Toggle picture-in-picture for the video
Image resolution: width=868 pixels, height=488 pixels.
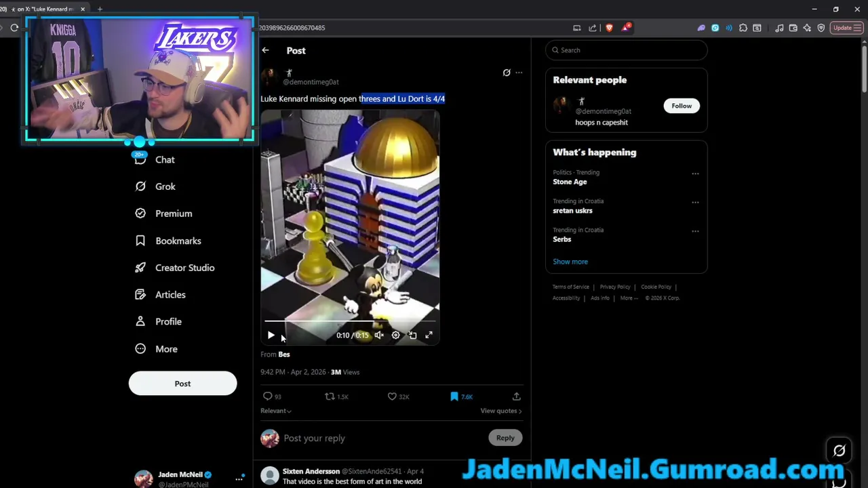pos(412,335)
